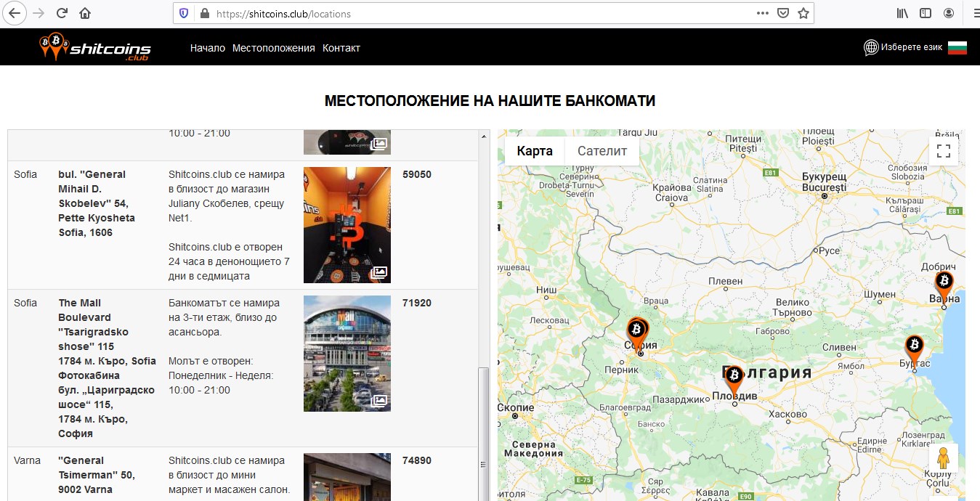Switch map to Карта view

click(535, 151)
